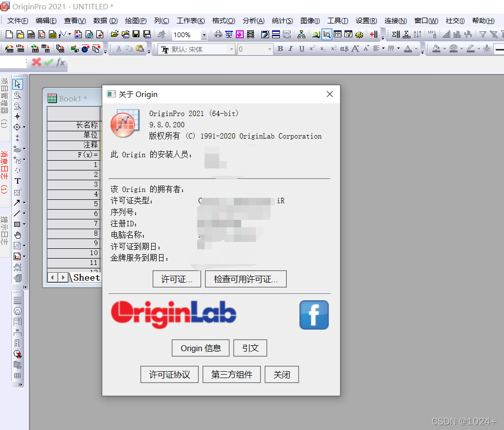Open the 分析(A) menu

coord(253,21)
